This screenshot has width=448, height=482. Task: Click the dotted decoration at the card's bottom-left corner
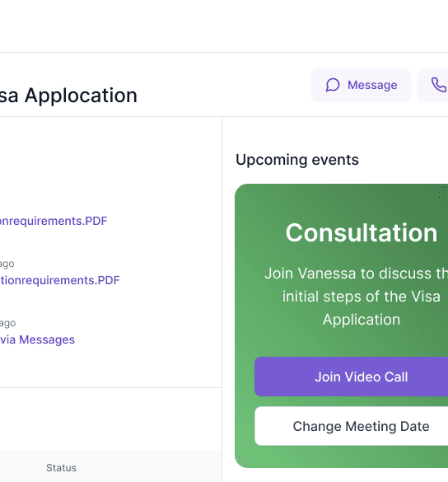tap(242, 461)
